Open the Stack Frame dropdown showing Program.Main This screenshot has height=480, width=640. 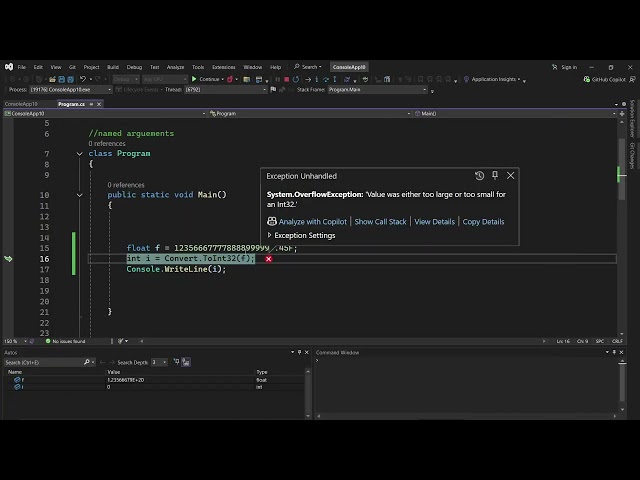coord(378,89)
